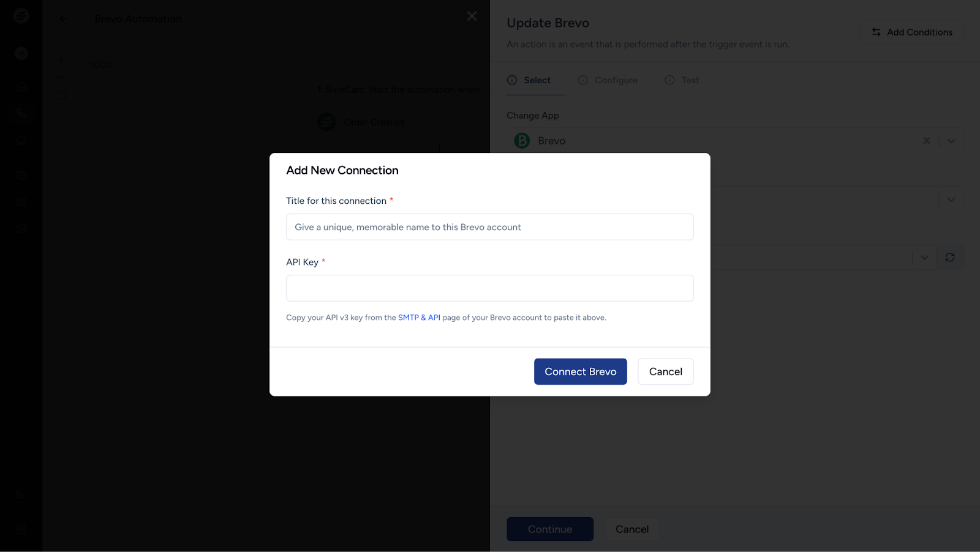
Task: Open the dropdown next to the refresh icon
Action: click(924, 258)
